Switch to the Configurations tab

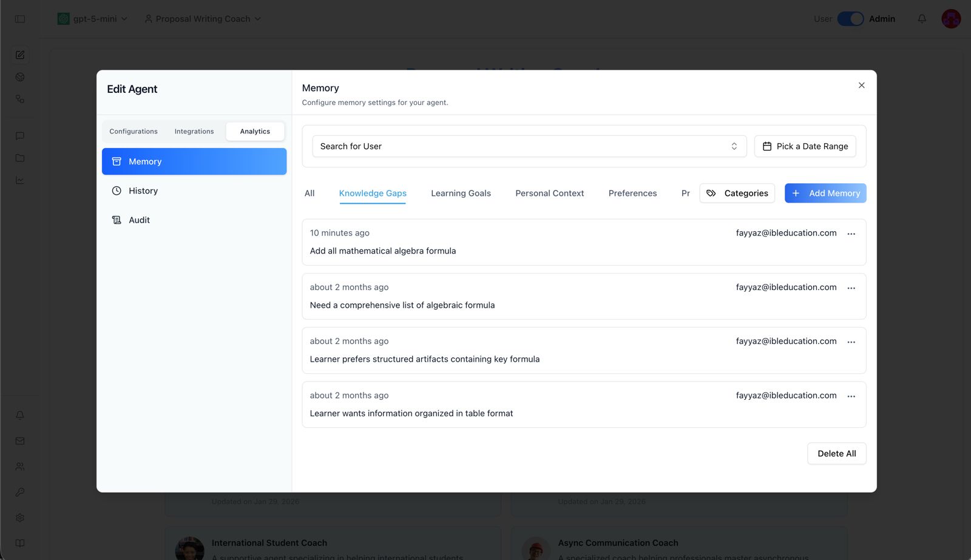tap(134, 131)
